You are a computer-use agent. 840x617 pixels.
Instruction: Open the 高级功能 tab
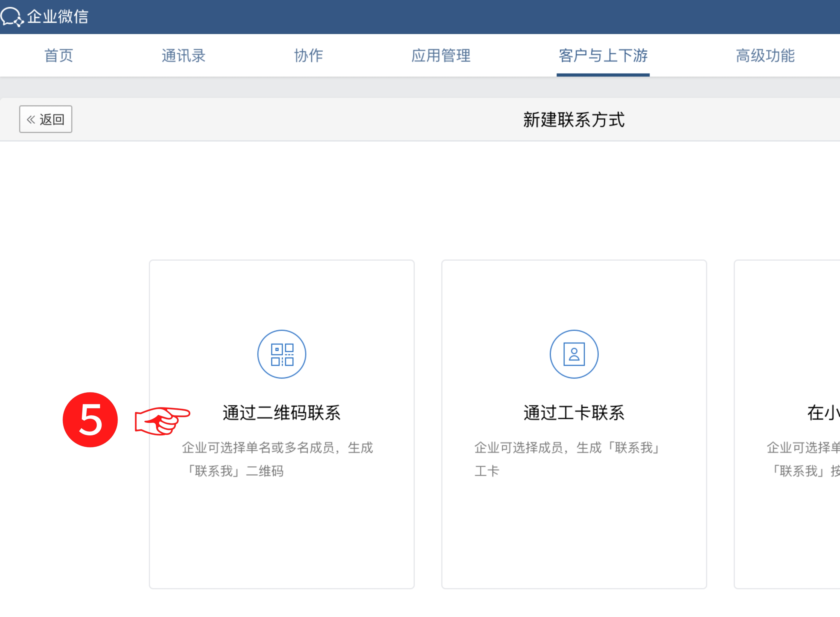(x=765, y=56)
